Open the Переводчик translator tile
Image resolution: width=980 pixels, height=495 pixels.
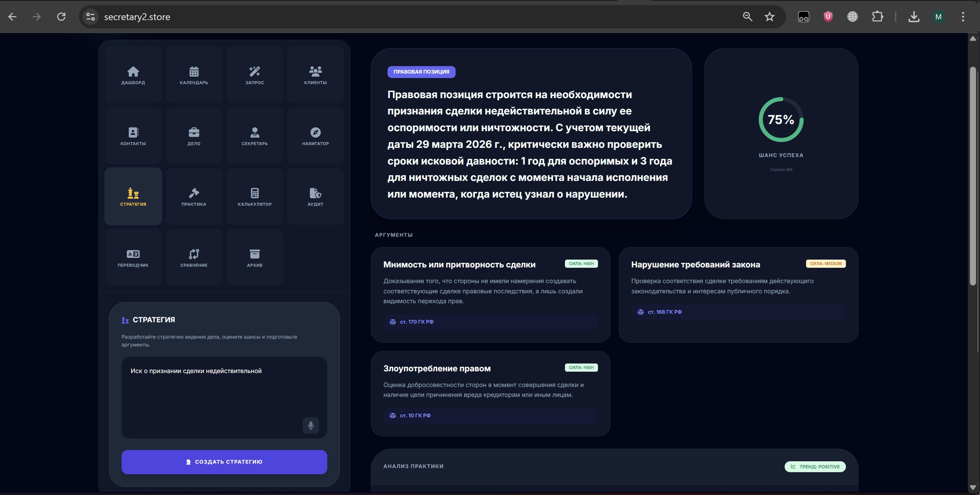133,257
